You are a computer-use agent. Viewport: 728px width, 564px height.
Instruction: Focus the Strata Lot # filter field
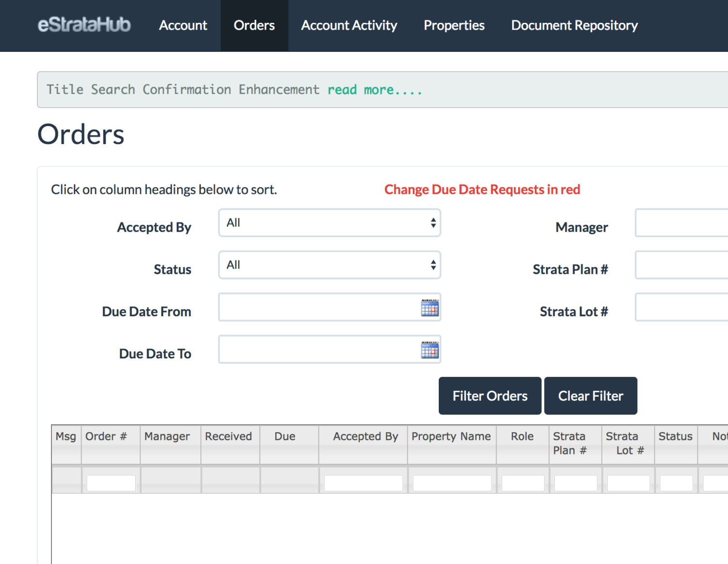click(681, 307)
